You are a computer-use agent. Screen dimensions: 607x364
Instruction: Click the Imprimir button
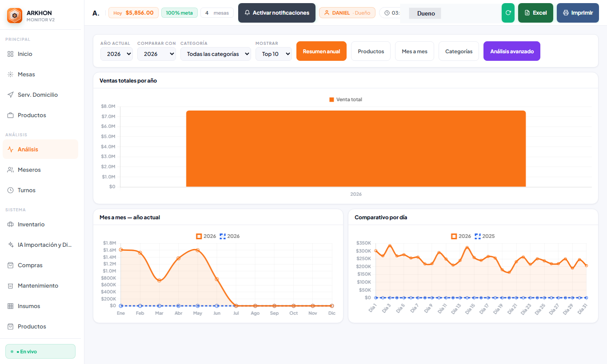click(x=578, y=13)
